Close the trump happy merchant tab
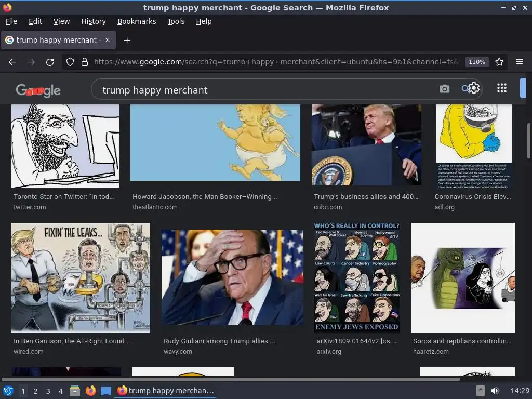The width and height of the screenshot is (532, 399). (x=107, y=40)
